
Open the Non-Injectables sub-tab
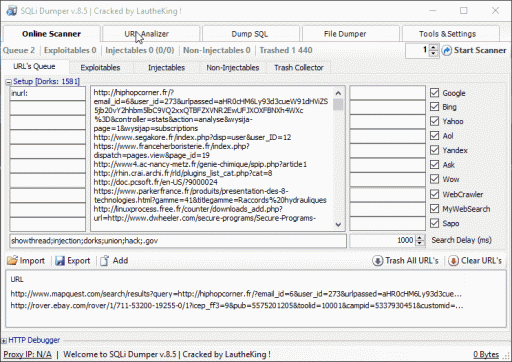(233, 67)
